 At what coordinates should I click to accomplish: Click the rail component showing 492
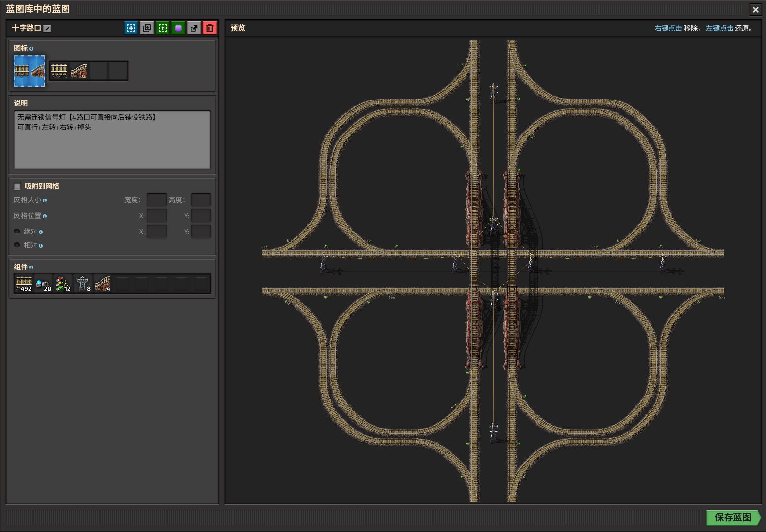24,284
